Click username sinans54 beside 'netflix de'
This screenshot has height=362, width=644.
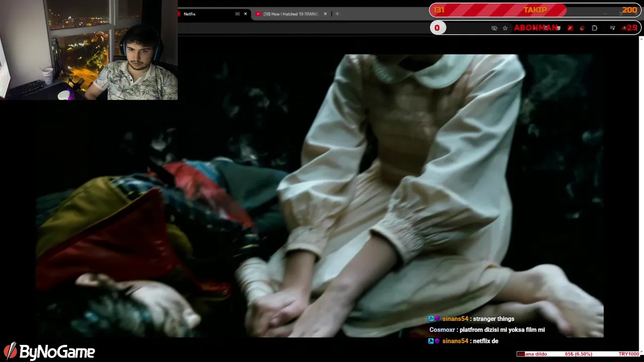click(455, 341)
